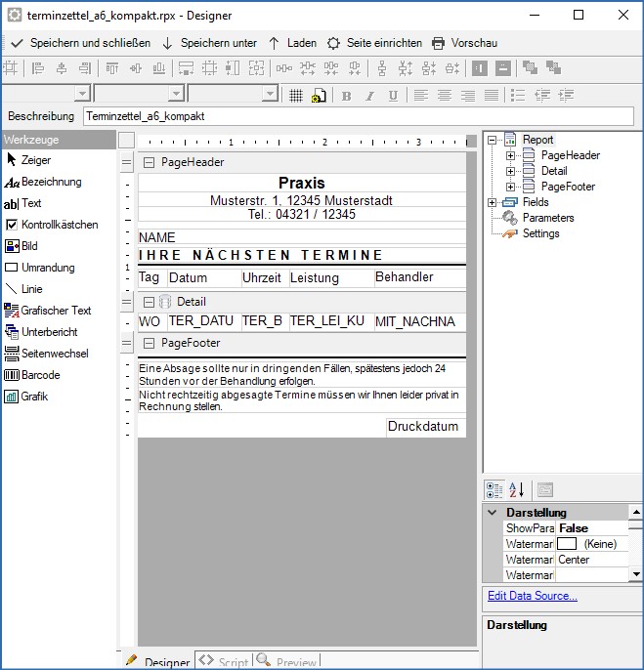The width and height of the screenshot is (644, 670).
Task: Sort properties alphabetically with A-Z icon
Action: click(516, 489)
